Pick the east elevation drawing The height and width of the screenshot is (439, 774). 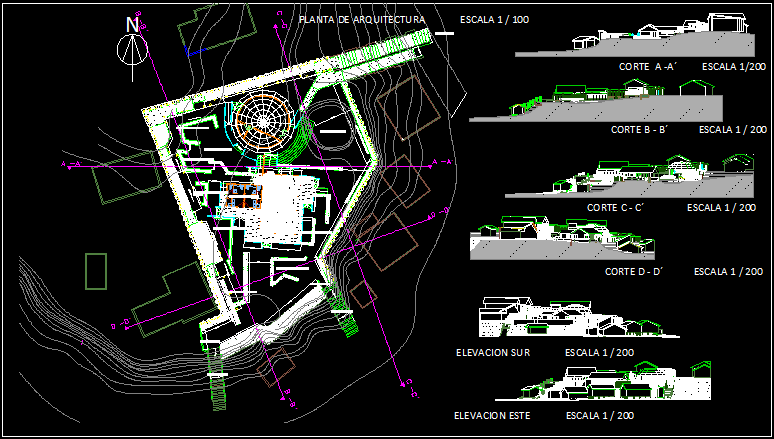point(603,381)
